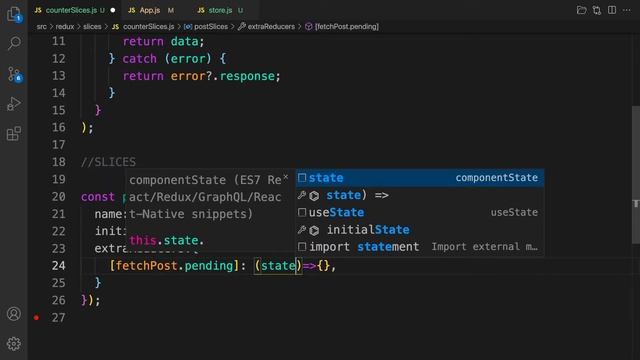Click the unsaved dot on counterSlices.js tab
This screenshot has width=640, height=360.
(113, 10)
